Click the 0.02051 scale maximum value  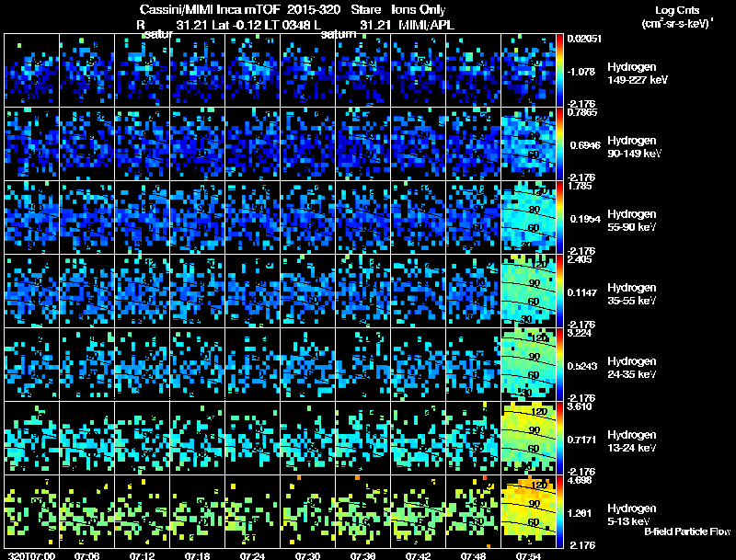(584, 39)
